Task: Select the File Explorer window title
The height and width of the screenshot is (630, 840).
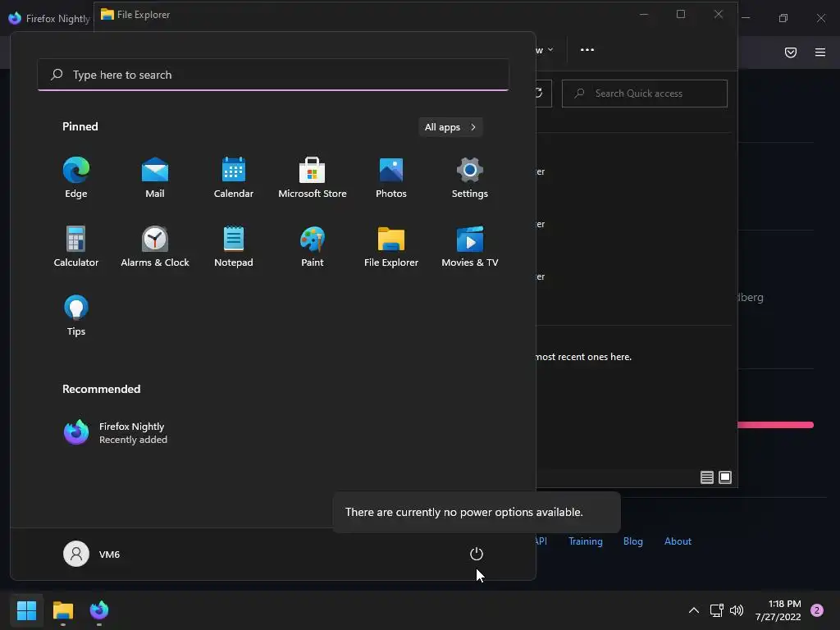Action: (144, 15)
